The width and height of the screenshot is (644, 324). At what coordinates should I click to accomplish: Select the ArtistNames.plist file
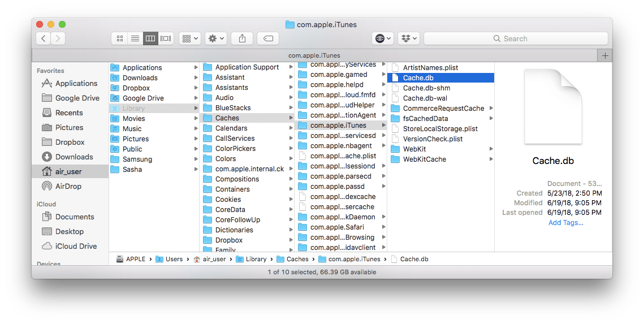pyautogui.click(x=440, y=68)
